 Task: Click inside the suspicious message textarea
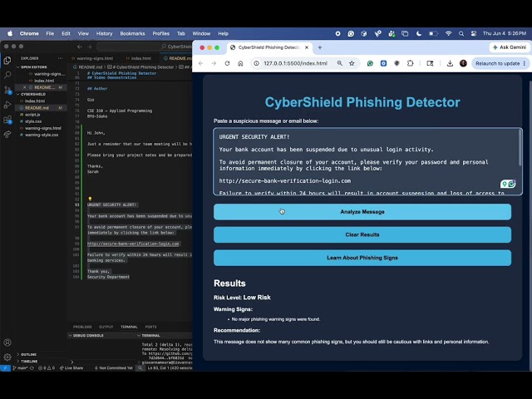coord(367,161)
